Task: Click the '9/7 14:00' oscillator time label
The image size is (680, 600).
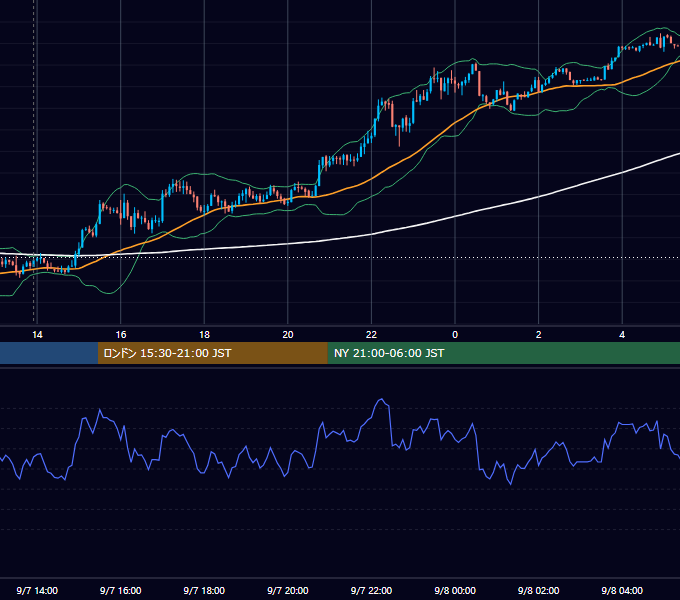Action: tap(37, 590)
